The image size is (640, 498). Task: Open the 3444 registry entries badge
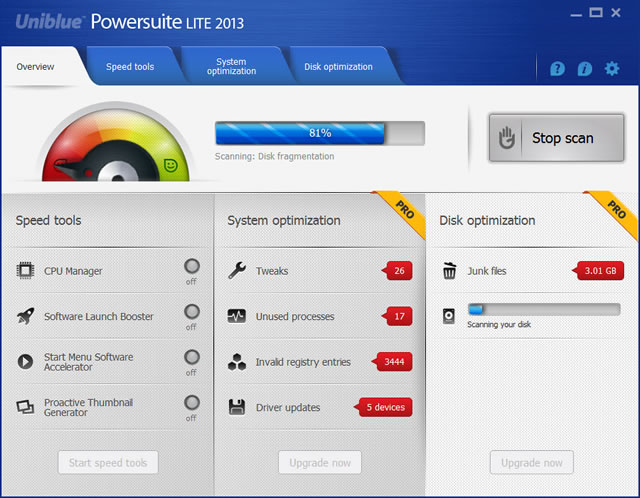[392, 362]
